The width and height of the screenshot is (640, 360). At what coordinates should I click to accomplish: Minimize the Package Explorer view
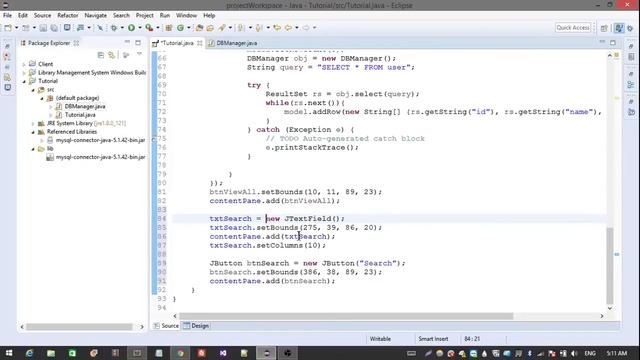coord(127,42)
